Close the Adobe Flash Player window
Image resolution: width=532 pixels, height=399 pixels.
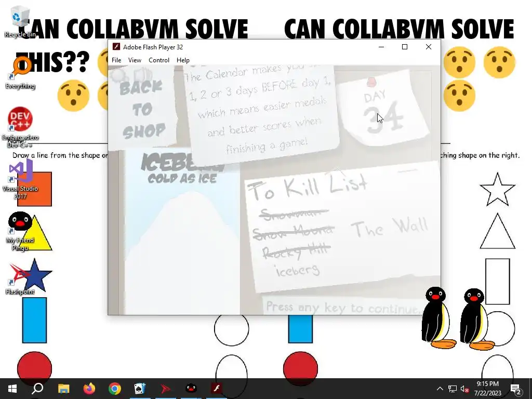click(x=429, y=47)
